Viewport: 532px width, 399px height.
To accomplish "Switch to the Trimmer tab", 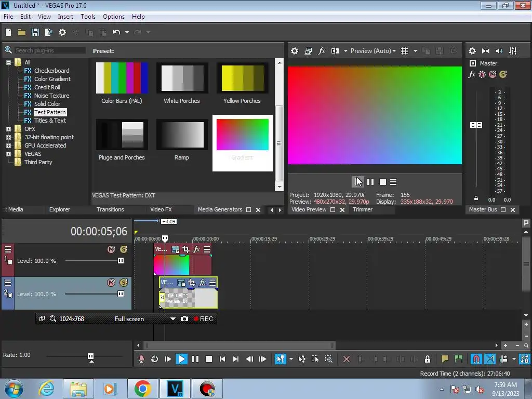I will tap(362, 210).
